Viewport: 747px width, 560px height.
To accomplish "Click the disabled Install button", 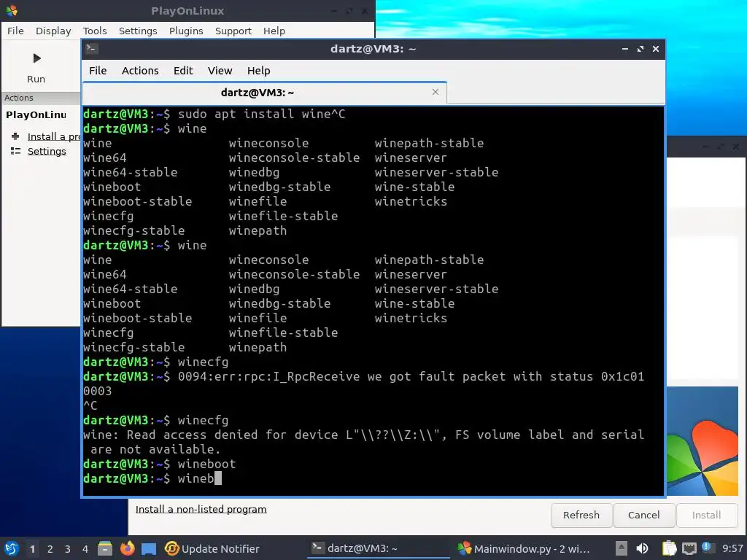I will tap(706, 515).
